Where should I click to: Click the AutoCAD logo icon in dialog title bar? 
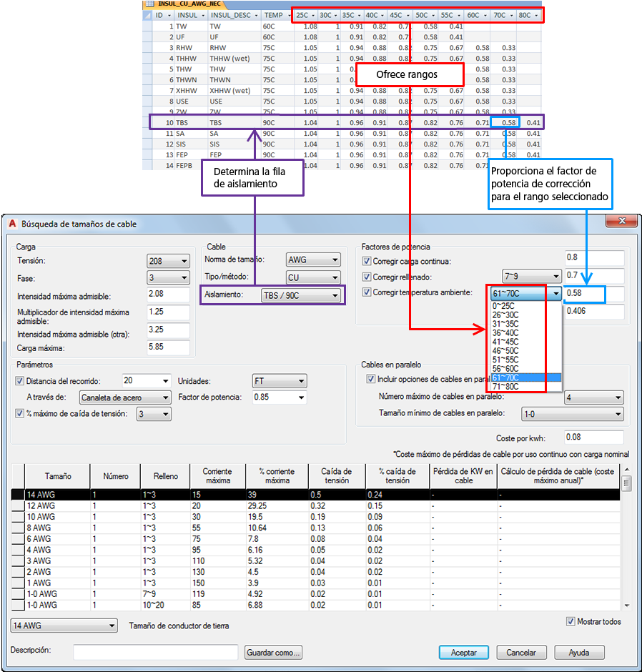pos(12,224)
